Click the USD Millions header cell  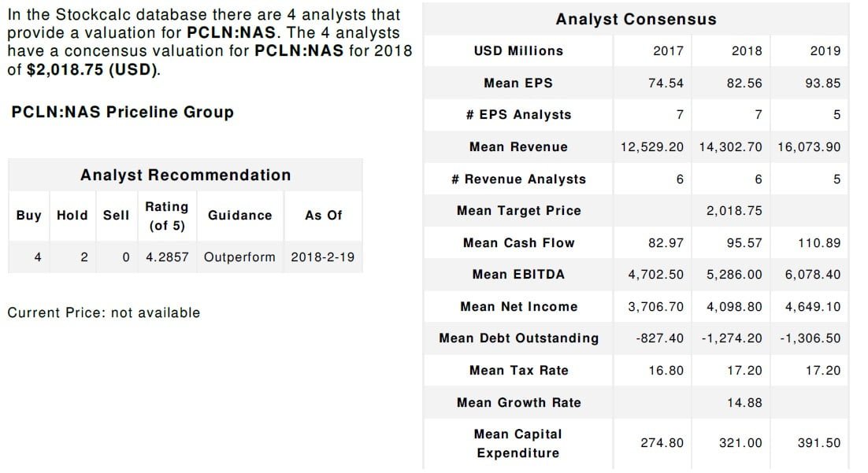click(518, 51)
